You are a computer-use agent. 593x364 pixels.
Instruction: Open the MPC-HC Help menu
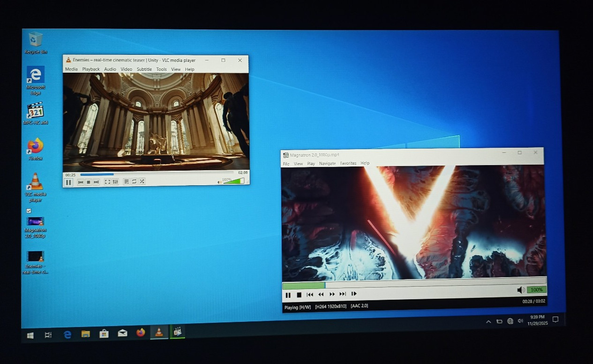point(365,163)
